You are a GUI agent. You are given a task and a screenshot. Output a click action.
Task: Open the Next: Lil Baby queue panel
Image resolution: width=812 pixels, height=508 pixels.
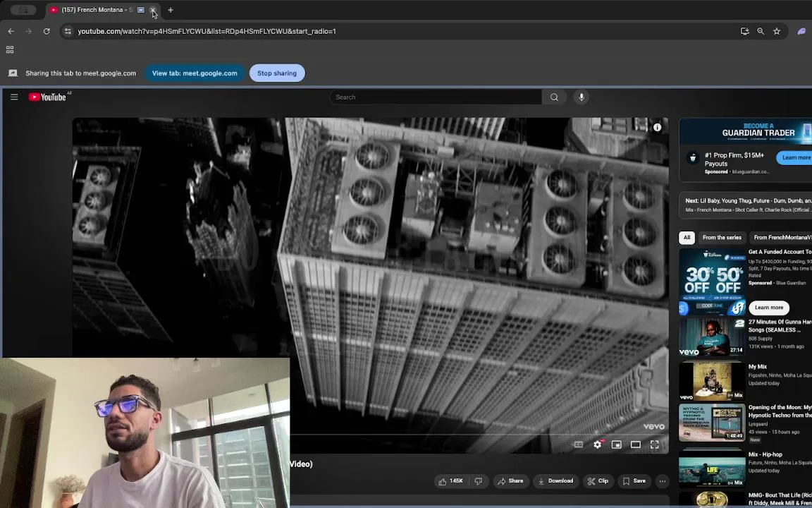tap(745, 205)
